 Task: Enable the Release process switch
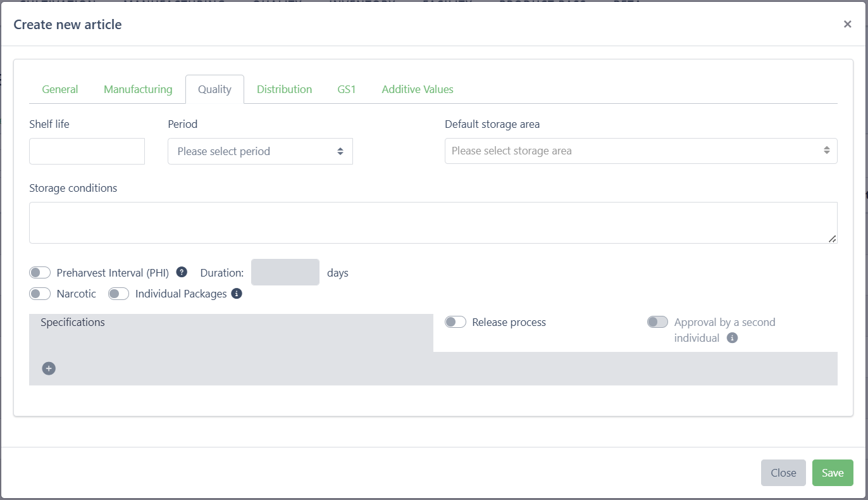click(x=456, y=322)
